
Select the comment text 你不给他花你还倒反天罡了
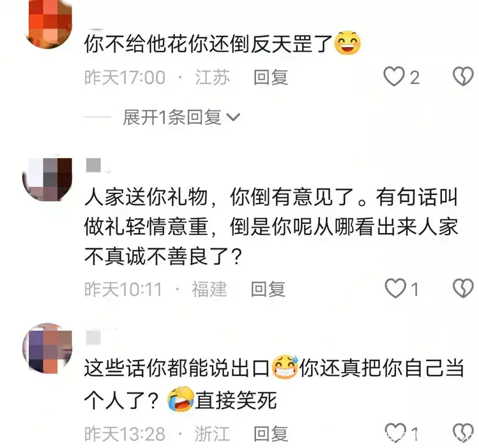pos(208,43)
